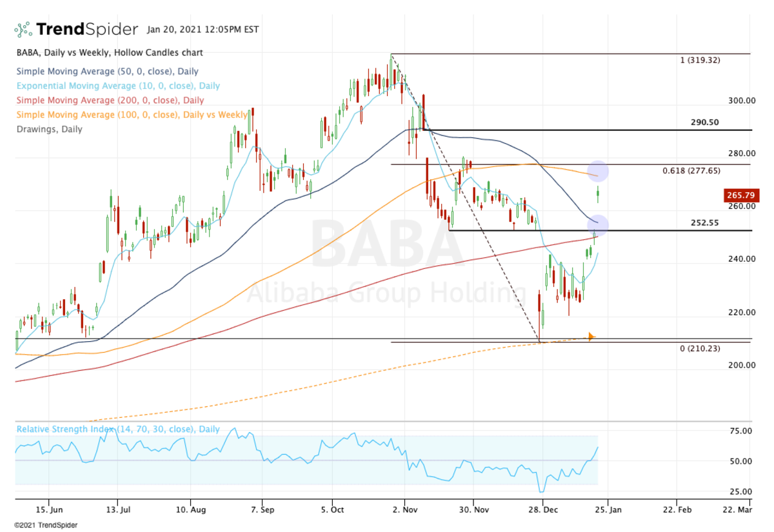Click the Drawings, Daily legend entry

coord(49,129)
